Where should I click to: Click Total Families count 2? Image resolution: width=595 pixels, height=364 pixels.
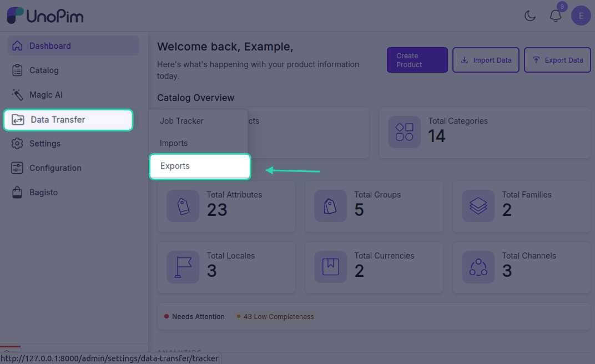pyautogui.click(x=507, y=210)
